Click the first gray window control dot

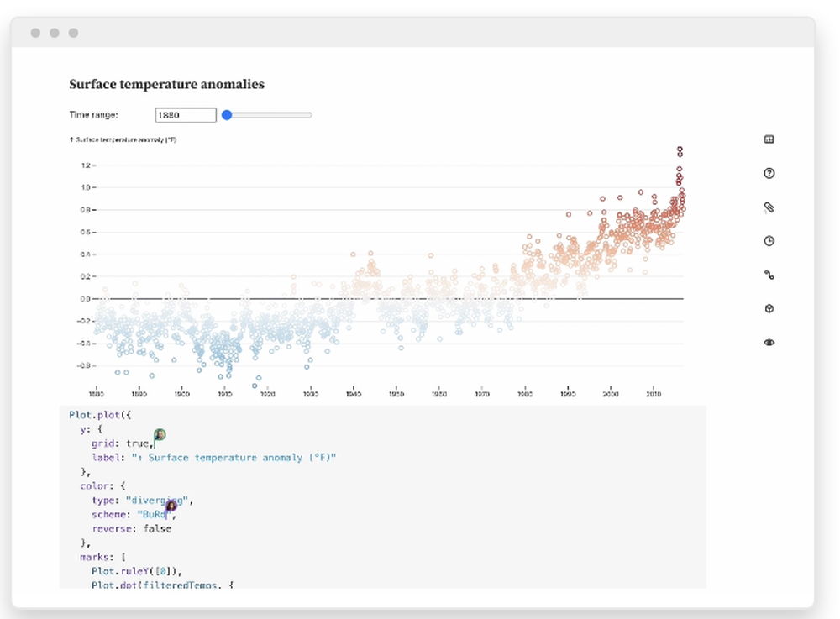(35, 33)
